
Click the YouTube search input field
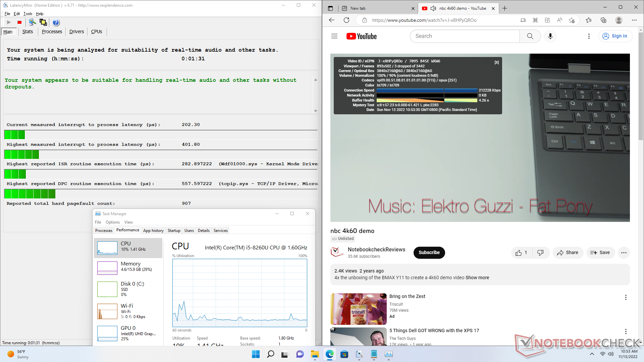click(465, 36)
